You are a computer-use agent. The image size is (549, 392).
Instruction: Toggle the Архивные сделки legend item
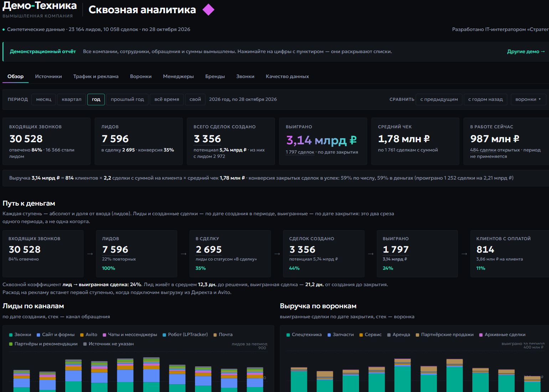click(502, 335)
